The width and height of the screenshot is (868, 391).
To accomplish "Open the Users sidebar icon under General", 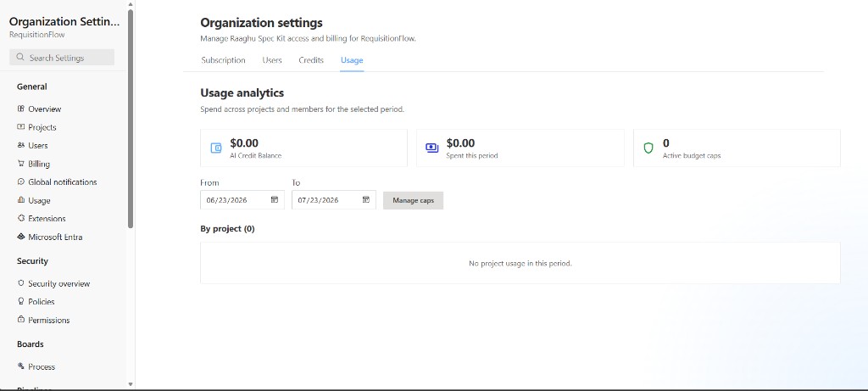I will click(x=21, y=145).
